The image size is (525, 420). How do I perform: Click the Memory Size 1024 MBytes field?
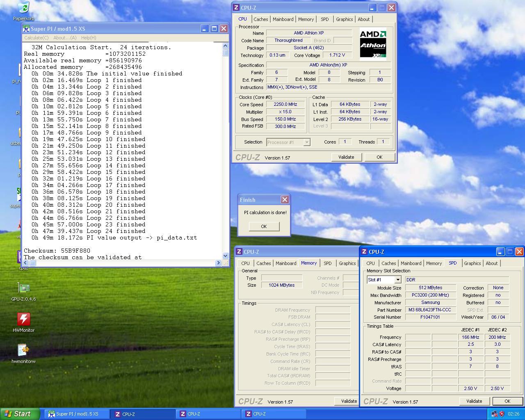(282, 285)
